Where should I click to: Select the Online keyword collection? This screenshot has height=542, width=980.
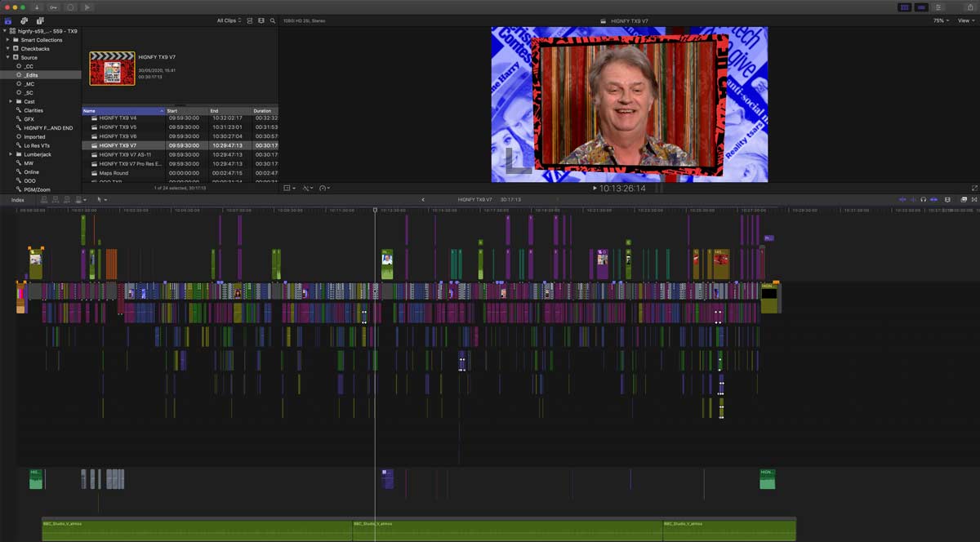point(41,172)
